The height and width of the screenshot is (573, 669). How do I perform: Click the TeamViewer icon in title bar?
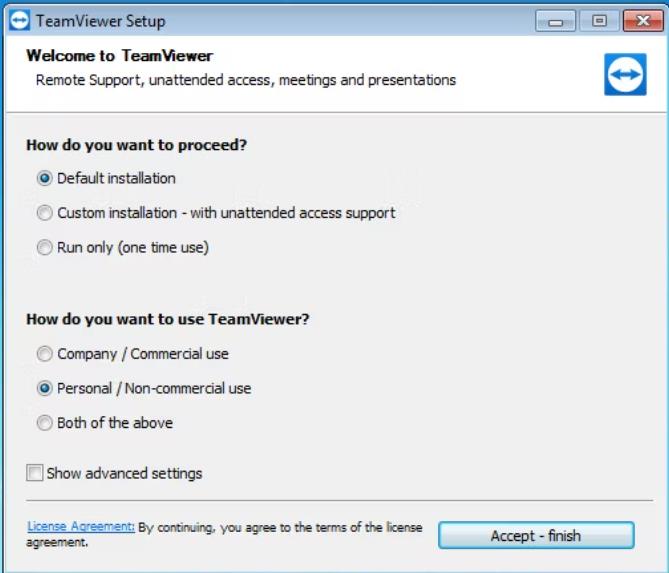19,20
